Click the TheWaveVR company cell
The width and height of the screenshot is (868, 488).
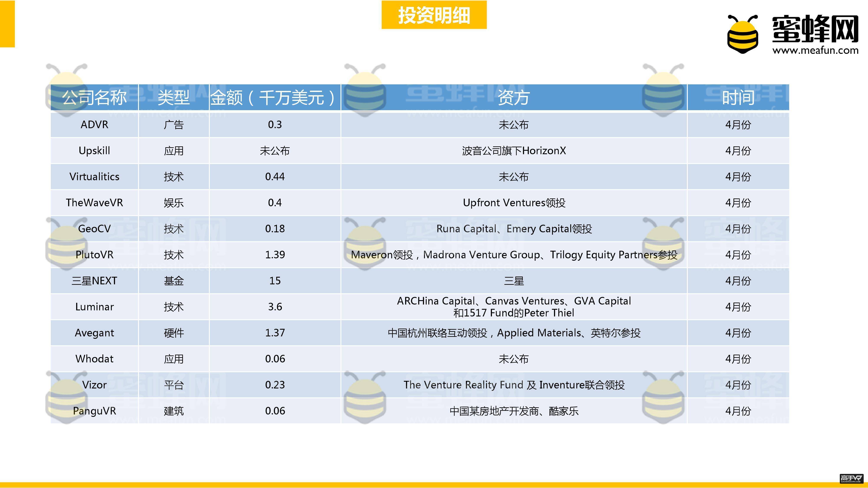click(x=94, y=203)
